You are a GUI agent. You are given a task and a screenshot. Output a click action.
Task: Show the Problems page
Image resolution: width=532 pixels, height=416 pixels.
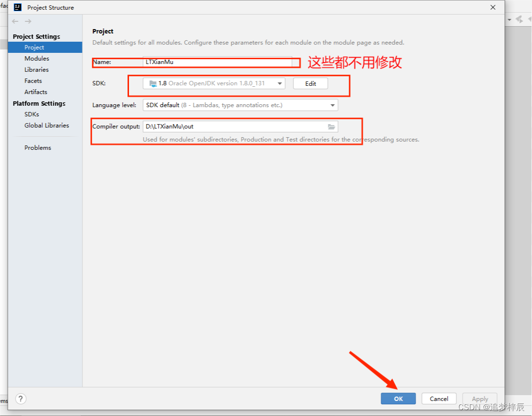[x=38, y=147]
